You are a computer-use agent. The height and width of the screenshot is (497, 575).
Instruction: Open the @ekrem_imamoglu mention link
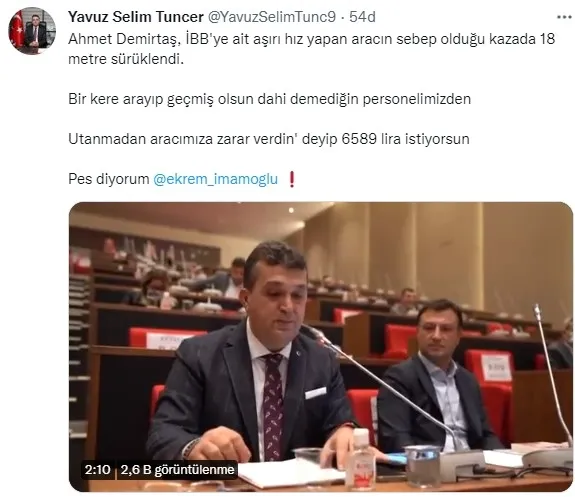tap(215, 179)
